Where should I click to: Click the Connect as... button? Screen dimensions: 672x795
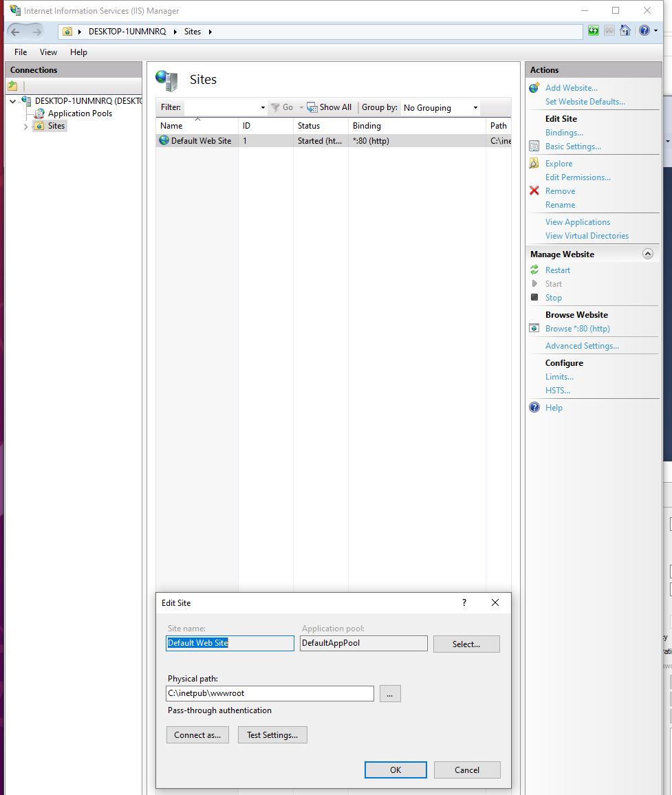click(x=197, y=734)
